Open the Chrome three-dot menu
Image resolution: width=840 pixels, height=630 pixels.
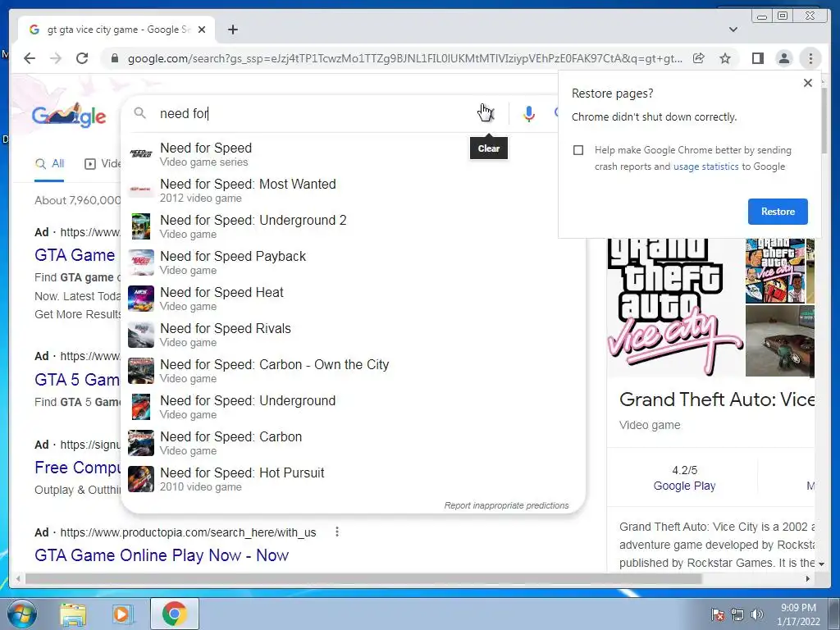810,58
